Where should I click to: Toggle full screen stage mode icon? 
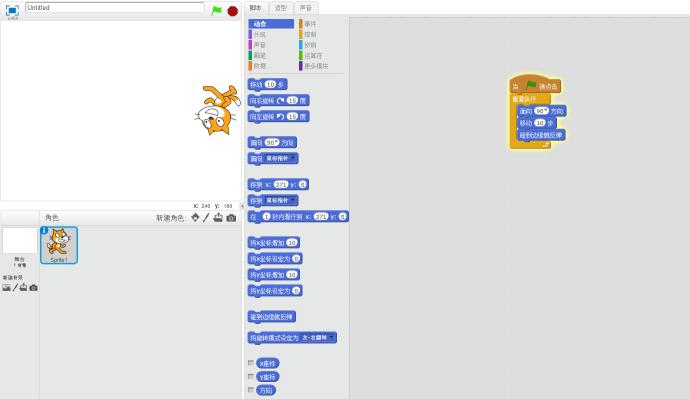tap(12, 10)
